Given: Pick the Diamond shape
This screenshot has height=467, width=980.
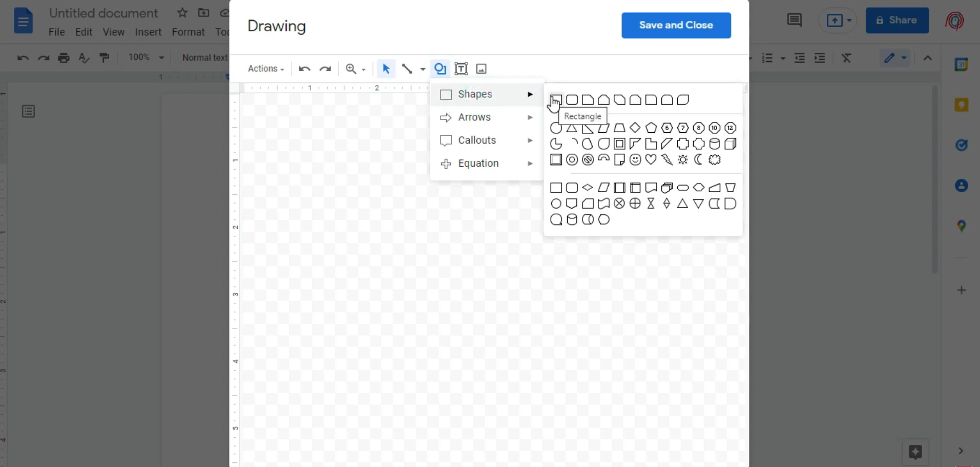Looking at the screenshot, I should point(635,128).
